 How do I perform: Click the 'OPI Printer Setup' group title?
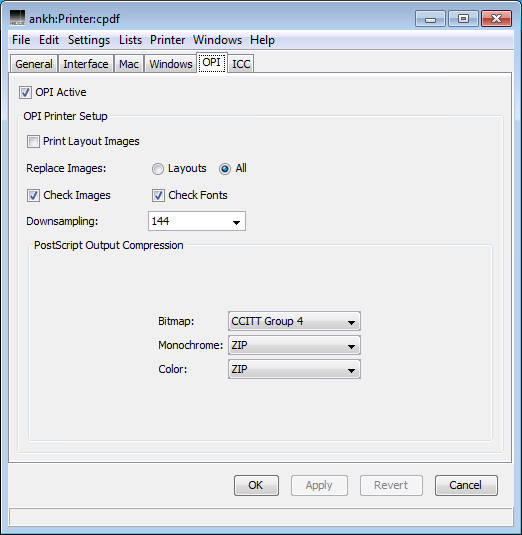click(65, 116)
